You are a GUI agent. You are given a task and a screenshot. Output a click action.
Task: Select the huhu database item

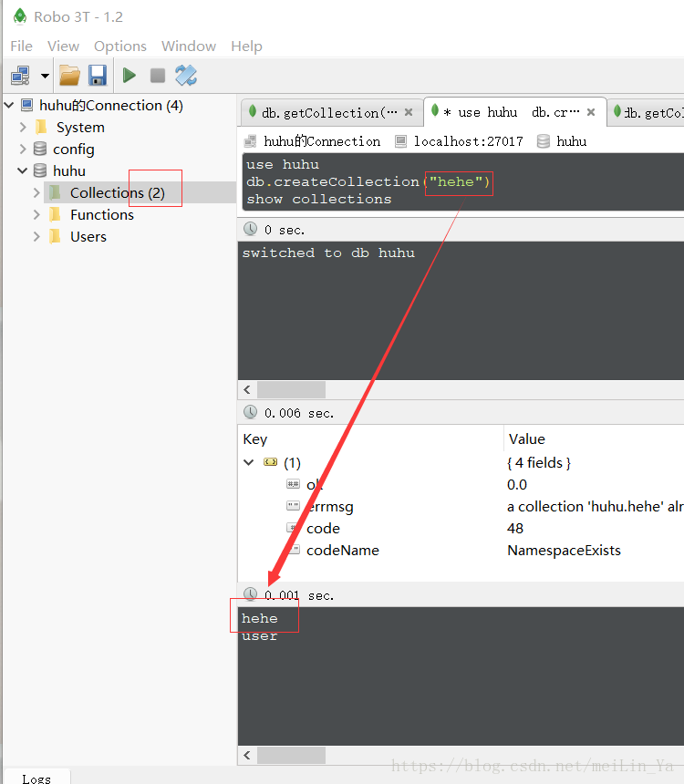coord(69,171)
